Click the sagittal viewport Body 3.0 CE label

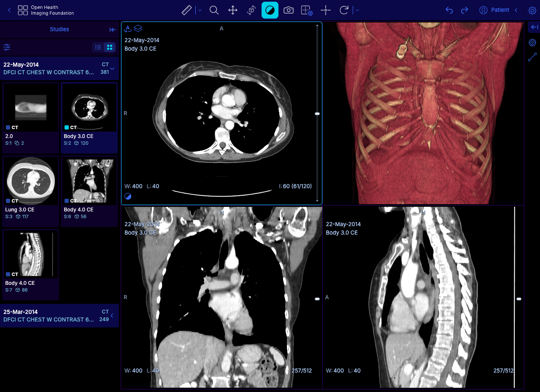(342, 232)
